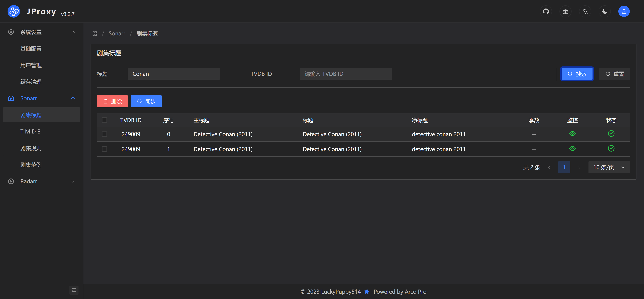Image resolution: width=644 pixels, height=299 pixels.
Task: Open the GitHub repository icon
Action: (546, 11)
